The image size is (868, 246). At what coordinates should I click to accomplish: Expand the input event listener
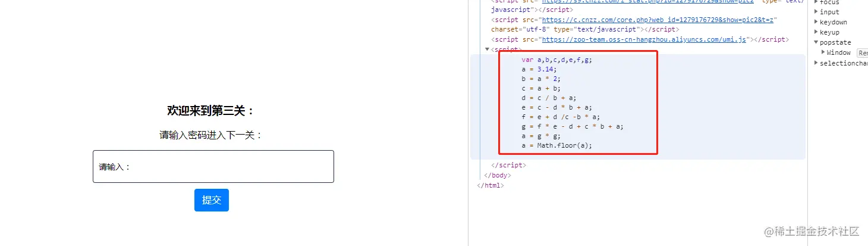point(816,12)
